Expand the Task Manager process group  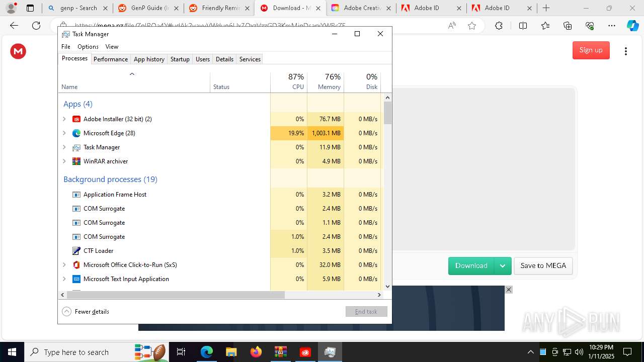[x=64, y=147]
